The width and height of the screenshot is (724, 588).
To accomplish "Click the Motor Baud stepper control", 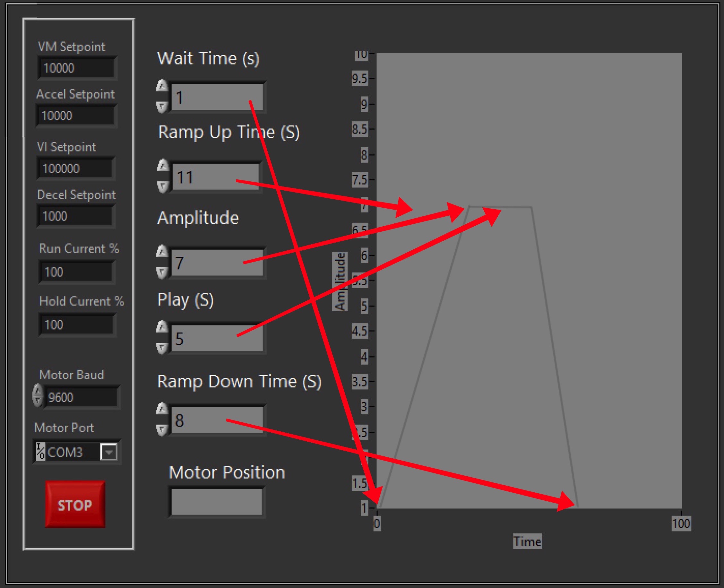I will 38,395.
